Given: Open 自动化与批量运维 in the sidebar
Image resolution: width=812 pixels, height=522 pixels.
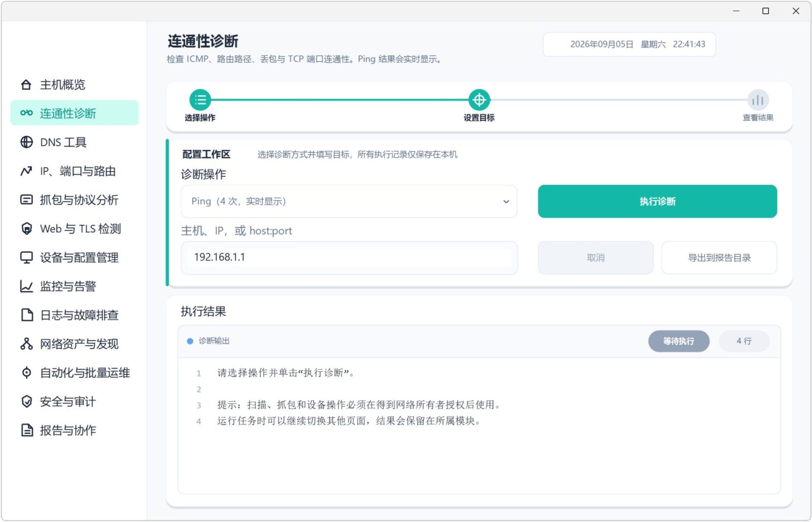Looking at the screenshot, I should click(x=75, y=373).
